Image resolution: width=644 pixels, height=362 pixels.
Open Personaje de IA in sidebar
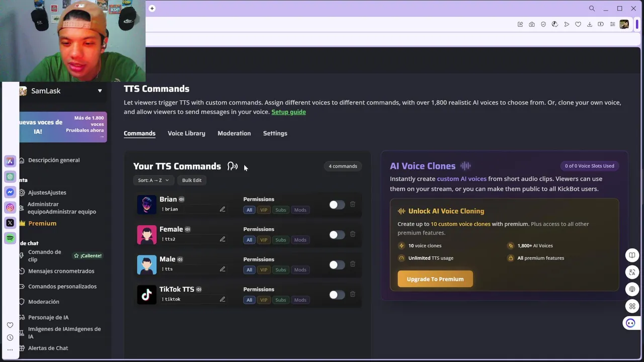tap(48, 317)
